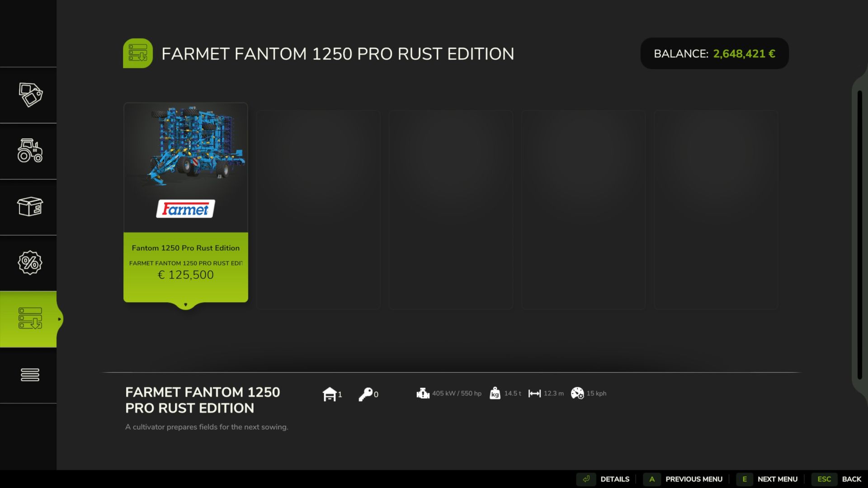Click the garage count icon near details
This screenshot has width=868, height=488.
point(330,394)
